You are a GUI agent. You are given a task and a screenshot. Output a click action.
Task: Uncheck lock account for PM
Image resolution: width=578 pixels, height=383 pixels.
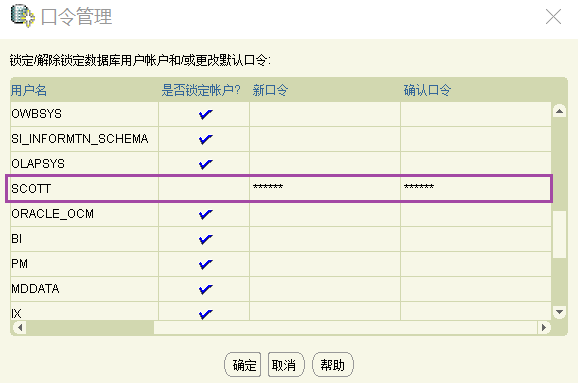click(x=205, y=264)
